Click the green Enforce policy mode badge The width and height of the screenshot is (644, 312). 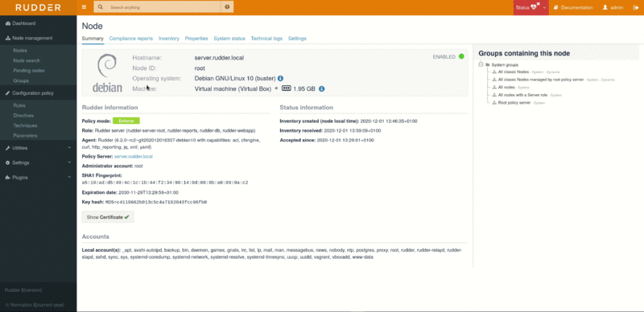pyautogui.click(x=126, y=121)
